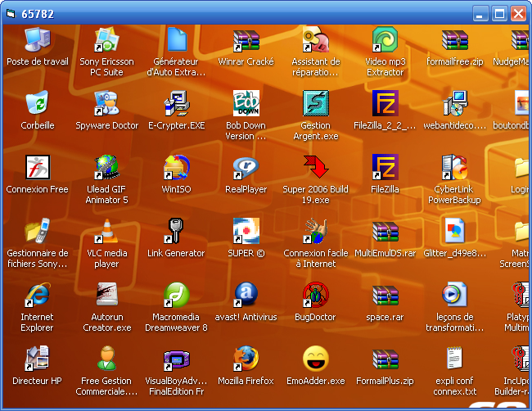
Task: Launch Internet Explorer
Action: [x=38, y=295]
